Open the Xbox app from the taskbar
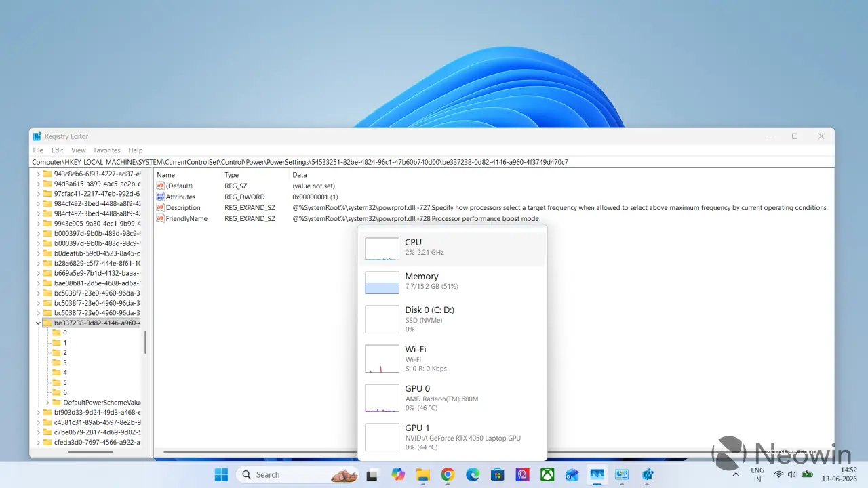Screen dimensions: 868x488 click(547, 474)
